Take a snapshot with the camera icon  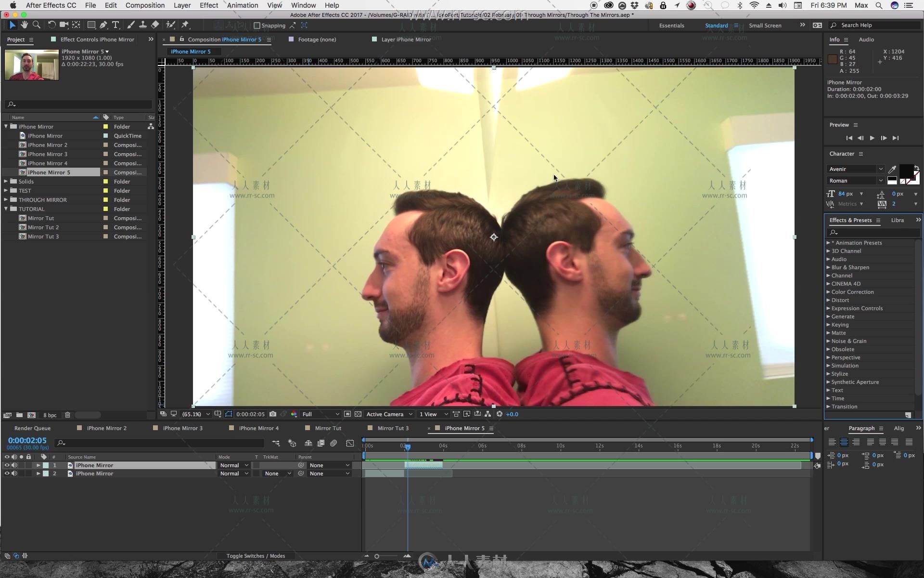pos(273,414)
